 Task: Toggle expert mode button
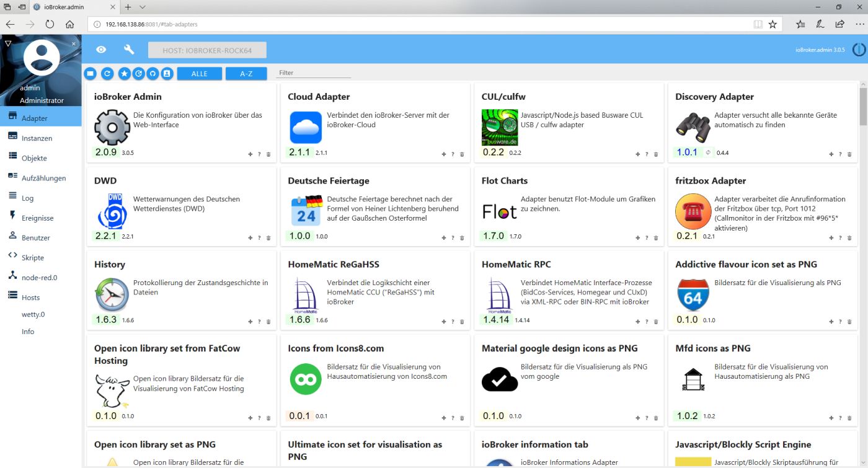(167, 73)
